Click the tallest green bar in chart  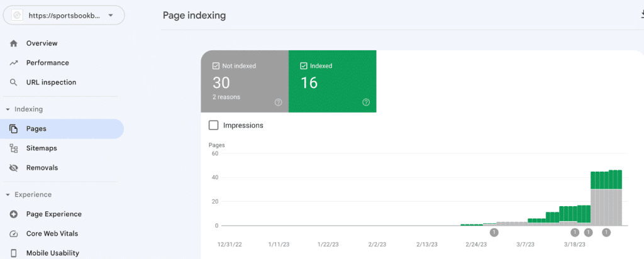point(618,179)
